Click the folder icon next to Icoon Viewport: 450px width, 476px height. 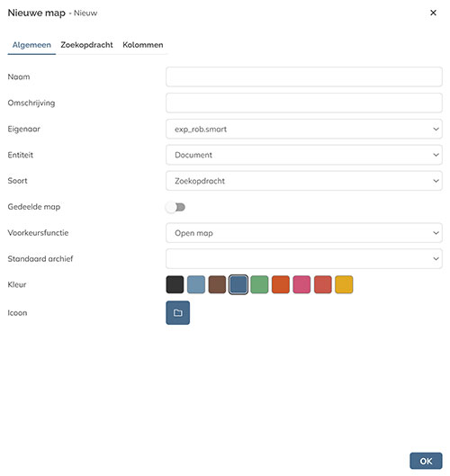[177, 312]
